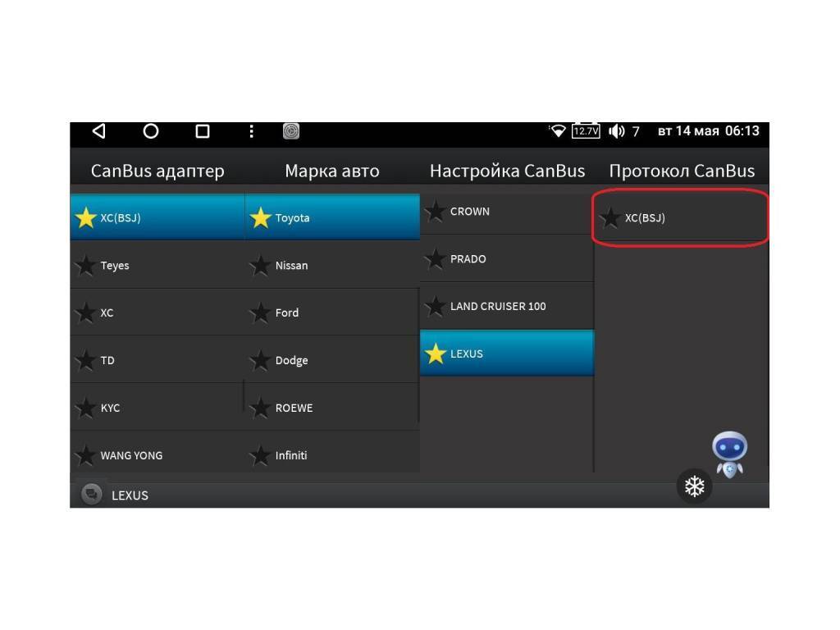Select Nissan car brand
Image resolution: width=840 pixels, height=630 pixels.
coord(332,265)
